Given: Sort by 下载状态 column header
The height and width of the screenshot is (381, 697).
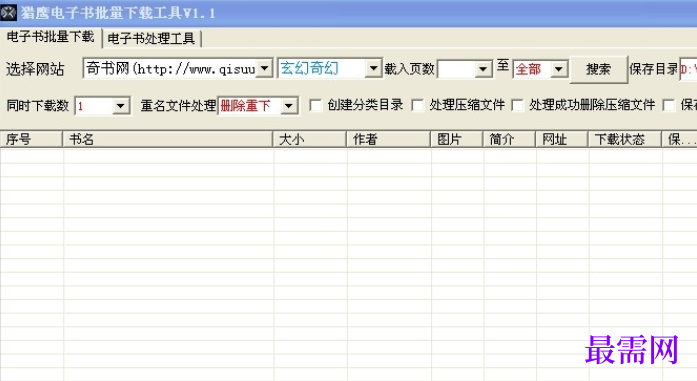Looking at the screenshot, I should point(625,140).
